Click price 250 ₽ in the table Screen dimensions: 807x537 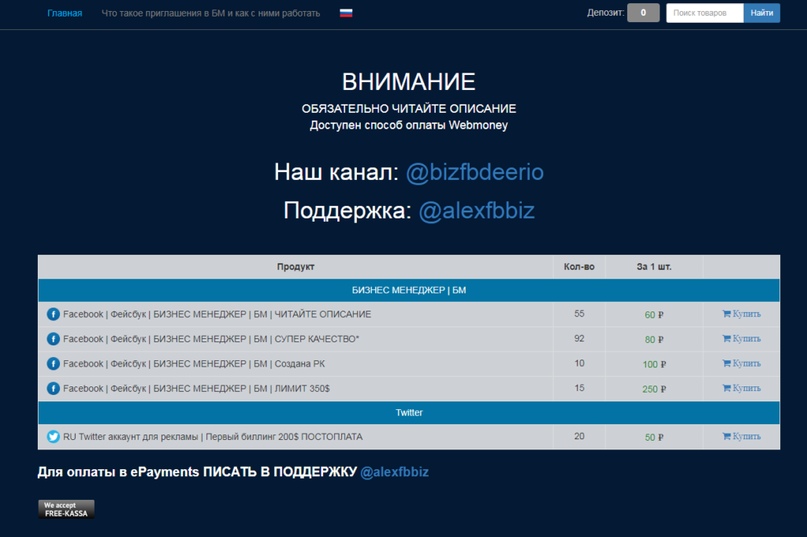click(x=654, y=389)
